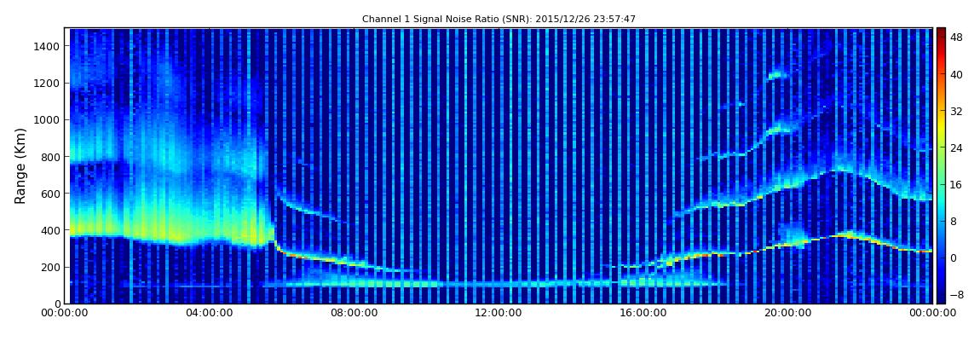
Task: Click the 400 range tick label
Action: coord(50,231)
